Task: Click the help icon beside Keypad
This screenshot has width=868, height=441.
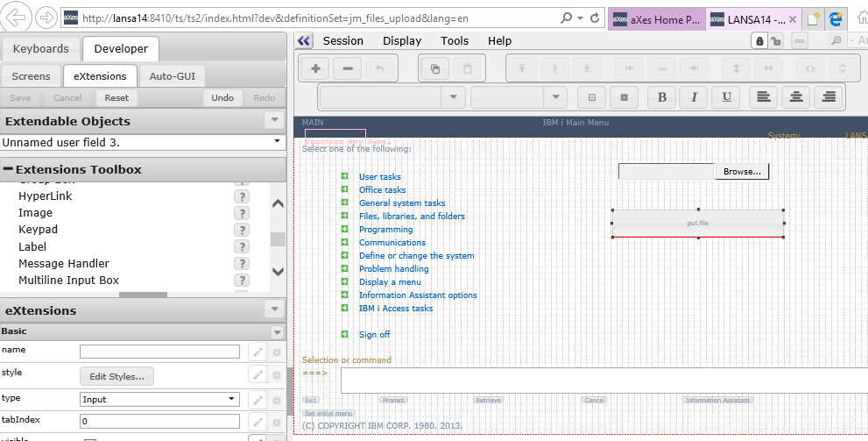Action: 243,230
